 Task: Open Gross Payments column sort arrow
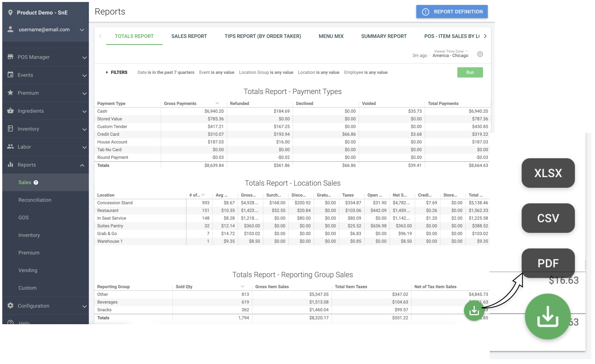[217, 103]
